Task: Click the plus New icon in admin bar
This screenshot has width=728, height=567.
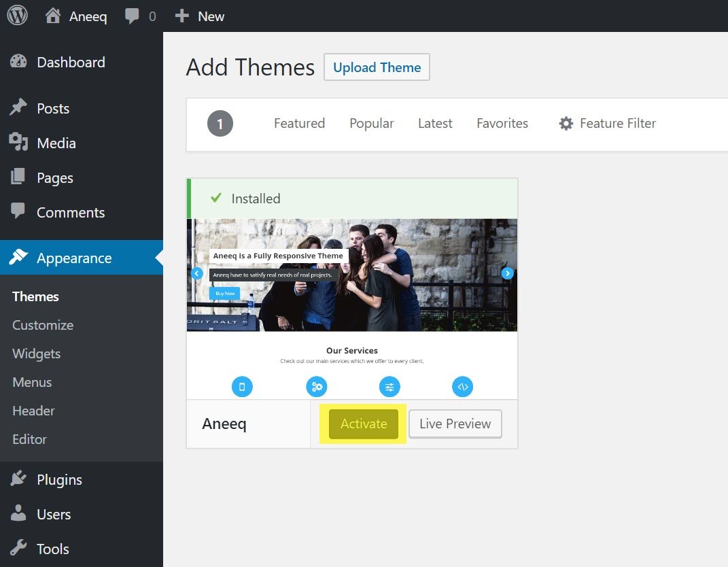Action: [181, 16]
